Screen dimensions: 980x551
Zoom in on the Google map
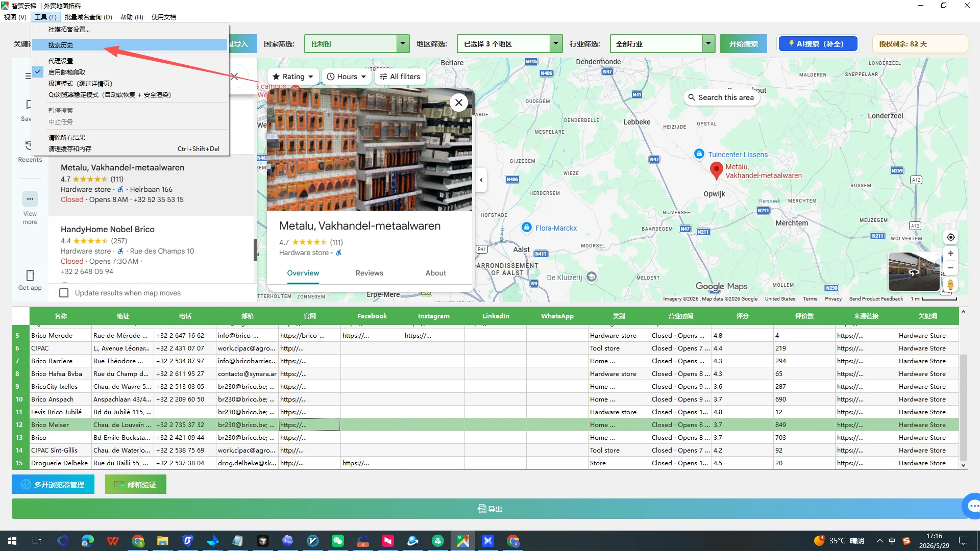(x=950, y=254)
